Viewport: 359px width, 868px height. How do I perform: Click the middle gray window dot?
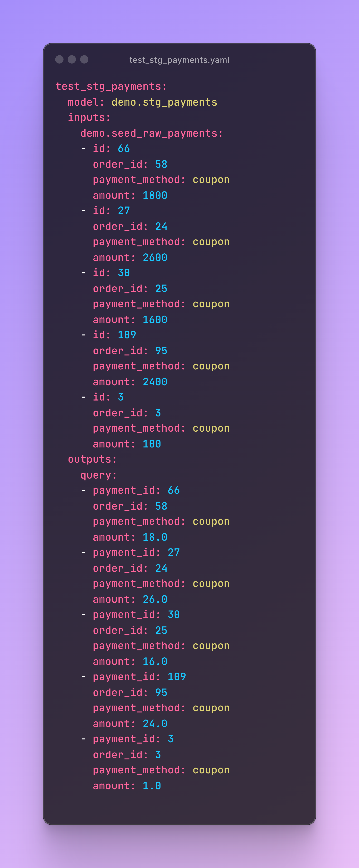pos(72,60)
